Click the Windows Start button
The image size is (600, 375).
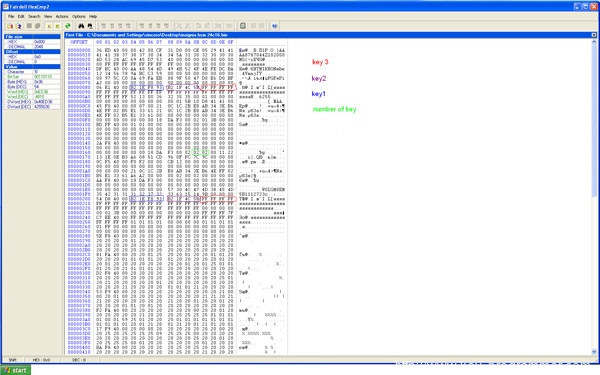coord(15,370)
